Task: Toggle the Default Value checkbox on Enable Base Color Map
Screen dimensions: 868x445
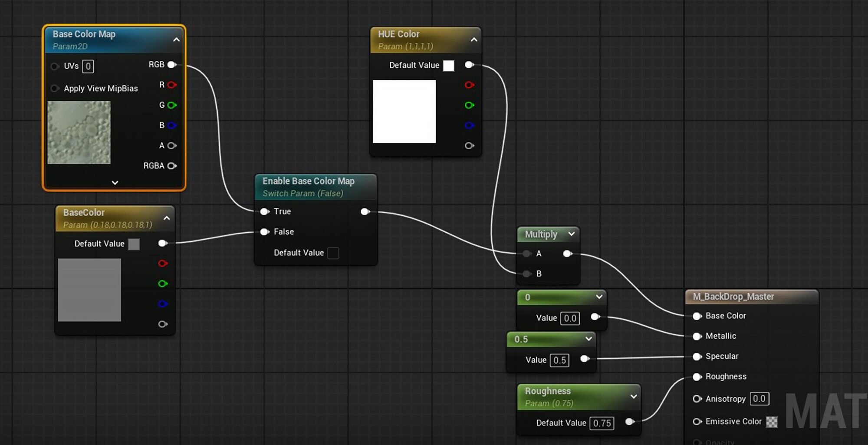Action: point(333,253)
